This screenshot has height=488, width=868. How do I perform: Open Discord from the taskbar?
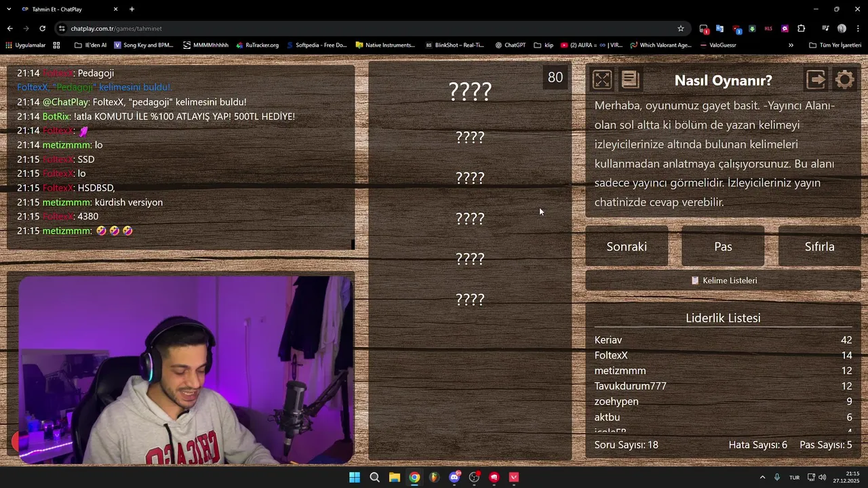click(454, 477)
